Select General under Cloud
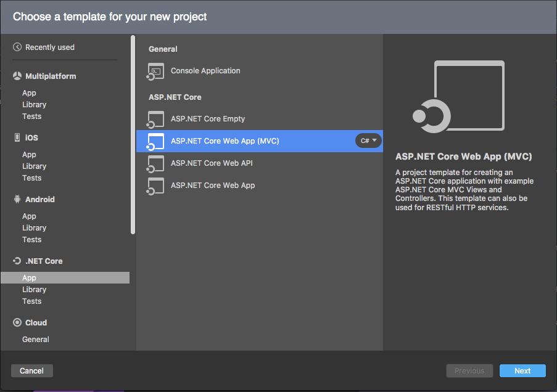557x392 pixels. (x=36, y=339)
